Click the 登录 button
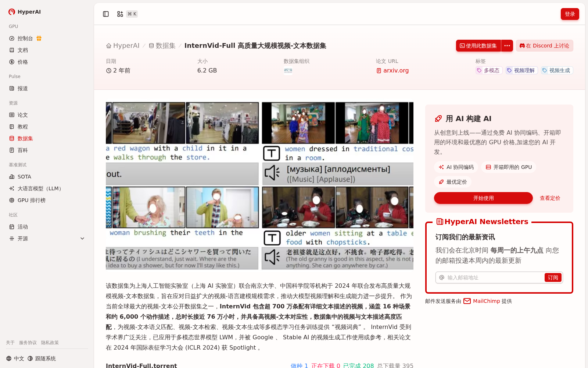Image resolution: width=588 pixels, height=368 pixels. tap(570, 14)
